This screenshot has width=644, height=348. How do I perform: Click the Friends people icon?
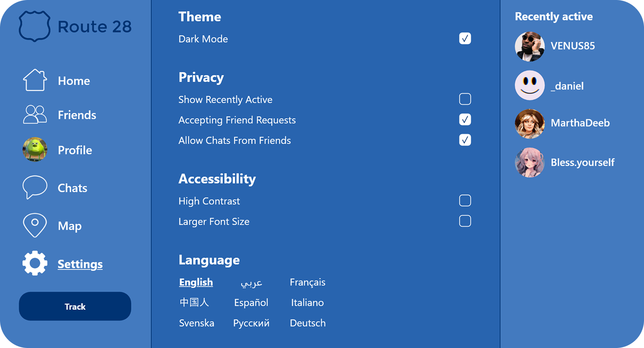(x=35, y=114)
